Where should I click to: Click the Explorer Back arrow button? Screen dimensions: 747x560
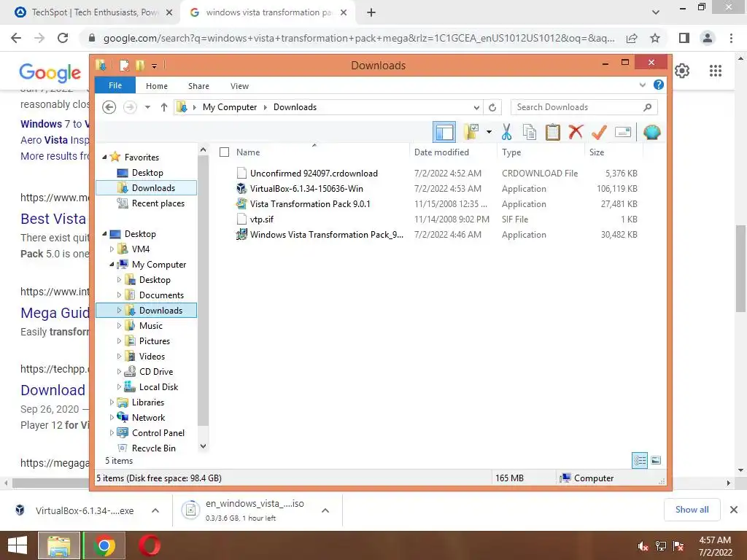[109, 107]
